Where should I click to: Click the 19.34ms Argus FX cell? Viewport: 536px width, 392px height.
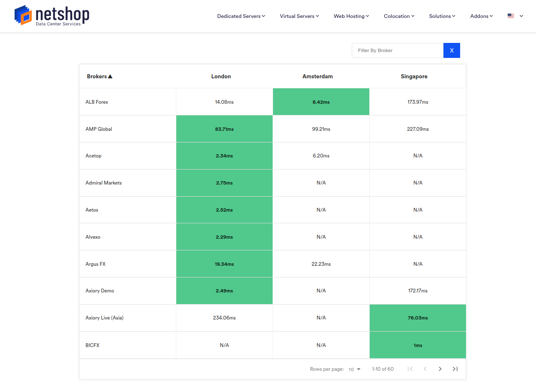(x=224, y=264)
